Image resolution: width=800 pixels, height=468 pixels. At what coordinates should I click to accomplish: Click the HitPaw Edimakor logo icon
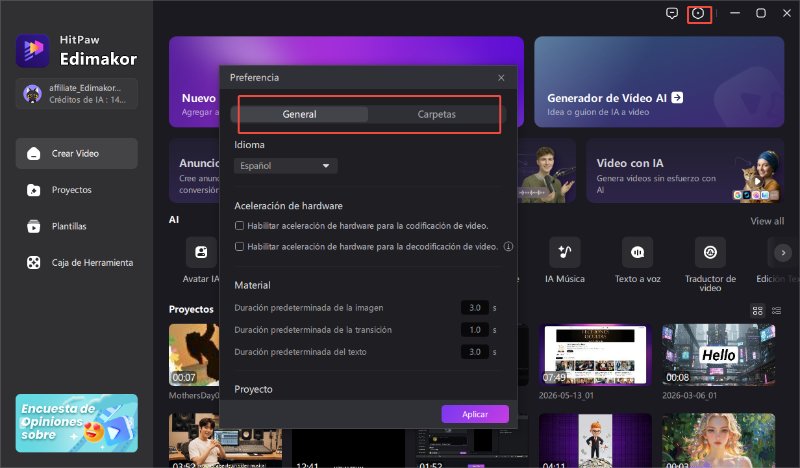(x=33, y=51)
